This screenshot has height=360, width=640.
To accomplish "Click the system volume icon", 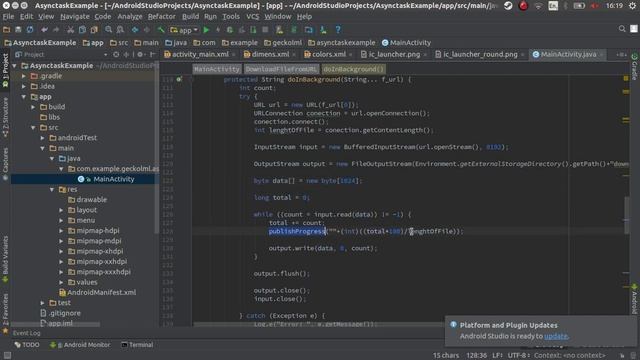I will point(594,6).
